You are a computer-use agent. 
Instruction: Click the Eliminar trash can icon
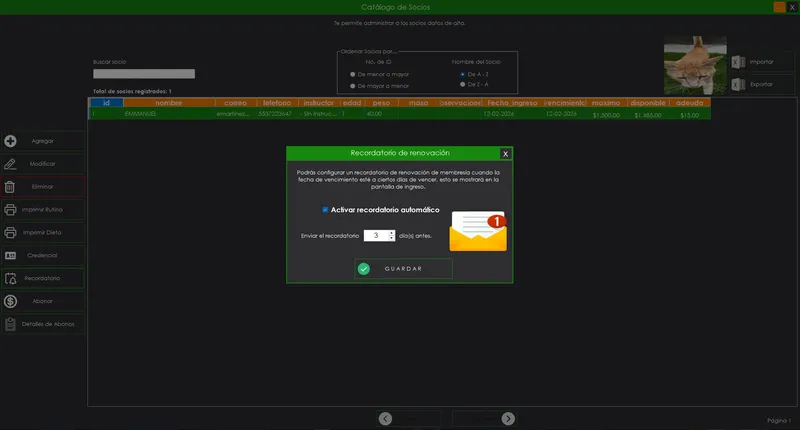pyautogui.click(x=11, y=187)
